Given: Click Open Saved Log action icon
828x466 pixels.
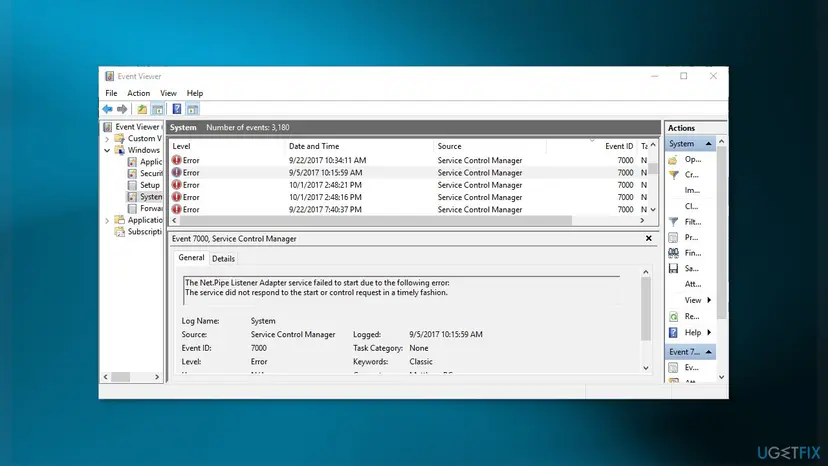Looking at the screenshot, I should coord(673,160).
